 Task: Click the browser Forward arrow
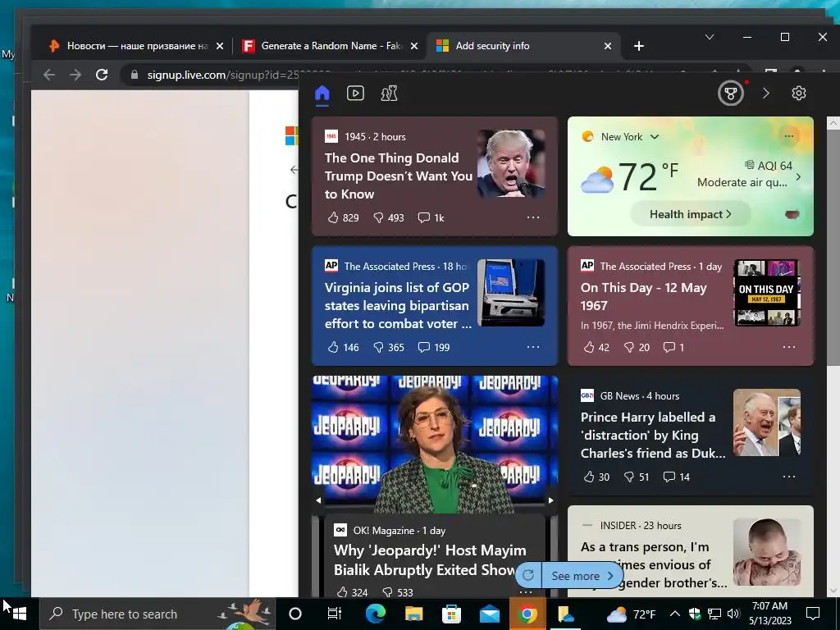(75, 75)
